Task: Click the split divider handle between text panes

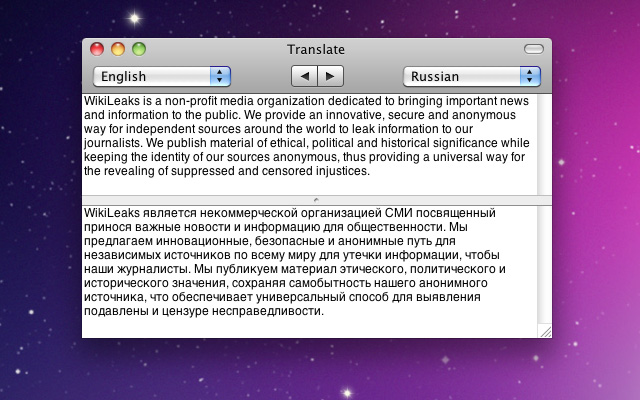Action: (x=316, y=200)
